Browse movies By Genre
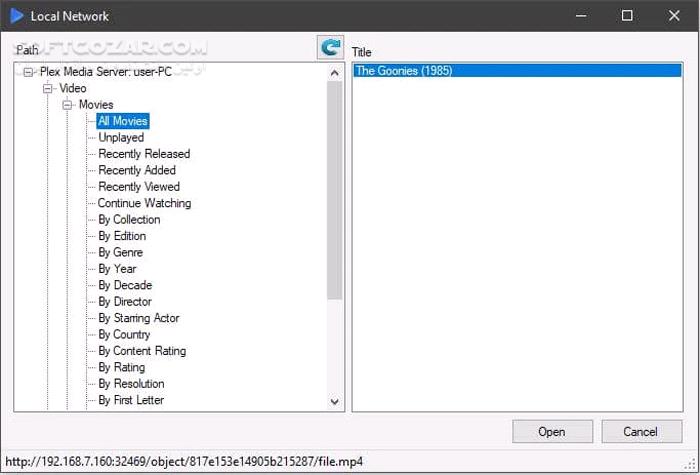The image size is (700, 475). click(120, 252)
